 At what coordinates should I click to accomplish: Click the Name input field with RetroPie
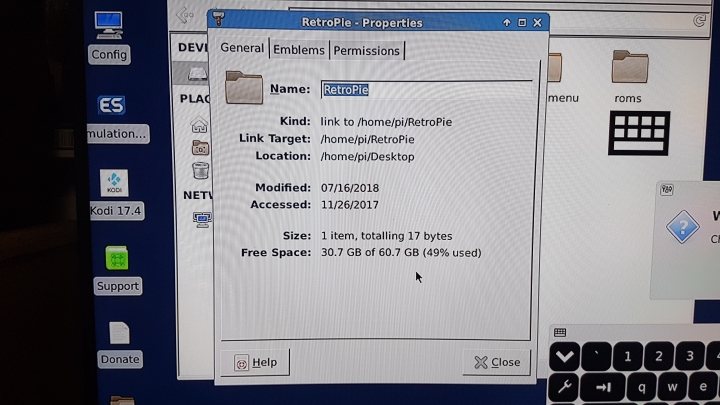coord(426,89)
